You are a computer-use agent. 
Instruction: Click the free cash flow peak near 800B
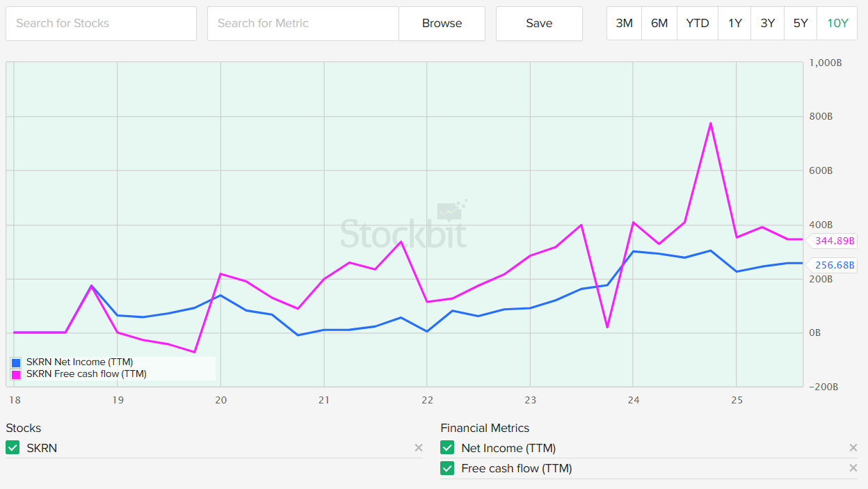point(710,123)
